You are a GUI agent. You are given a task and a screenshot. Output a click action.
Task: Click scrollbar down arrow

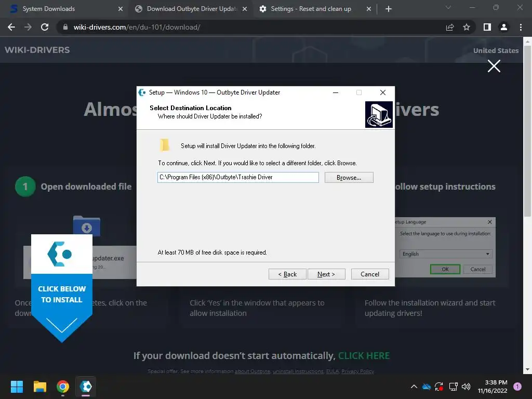click(527, 369)
